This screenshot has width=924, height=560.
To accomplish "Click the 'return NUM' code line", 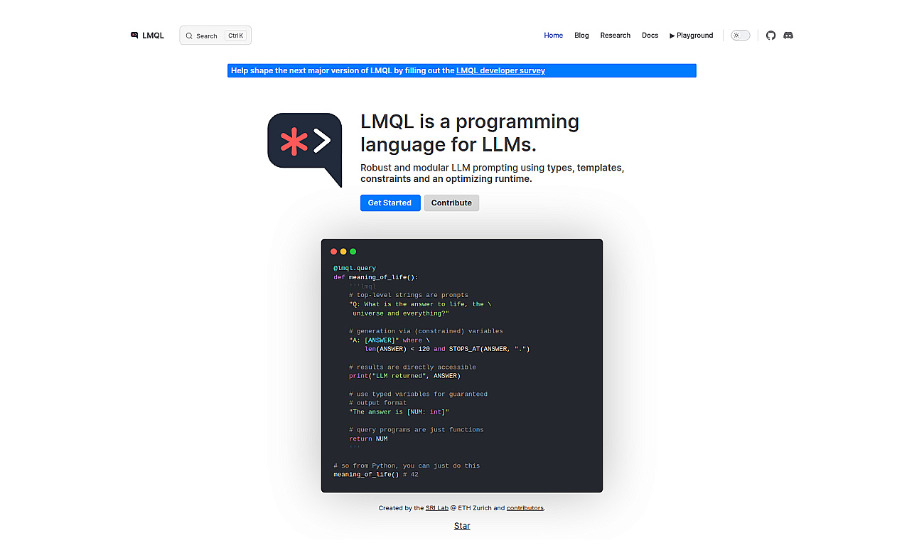I will point(368,438).
